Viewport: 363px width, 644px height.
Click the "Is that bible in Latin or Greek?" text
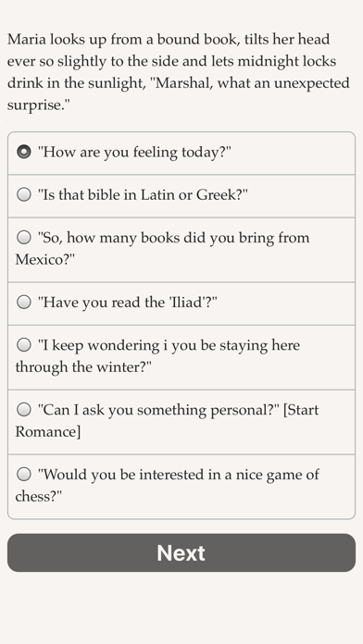pos(143,194)
